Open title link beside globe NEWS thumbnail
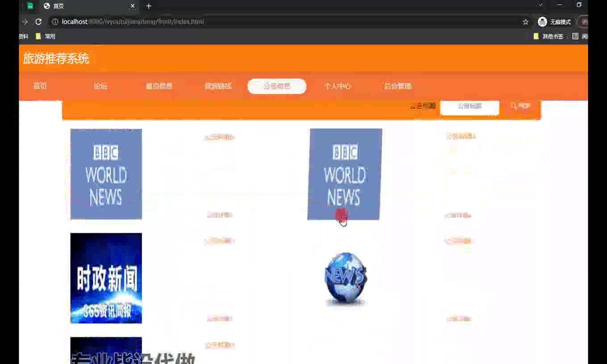This screenshot has width=607, height=364. click(459, 241)
